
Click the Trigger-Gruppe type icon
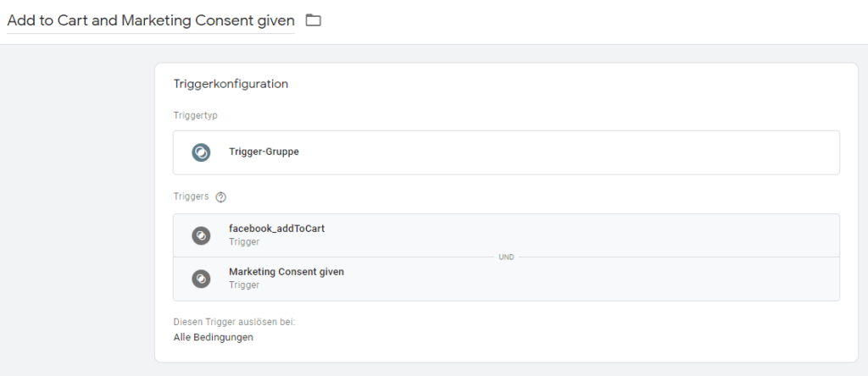[x=201, y=152]
